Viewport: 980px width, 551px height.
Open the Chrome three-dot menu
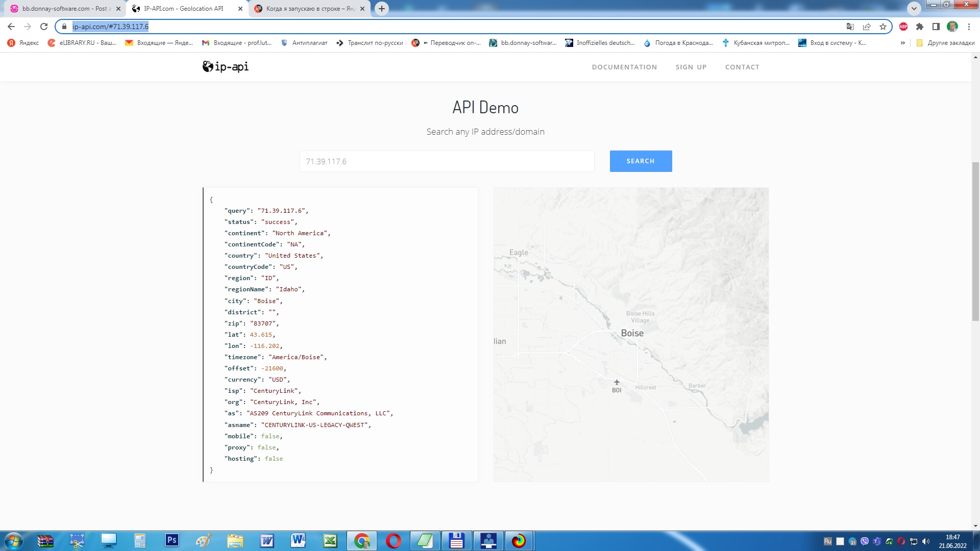(969, 27)
